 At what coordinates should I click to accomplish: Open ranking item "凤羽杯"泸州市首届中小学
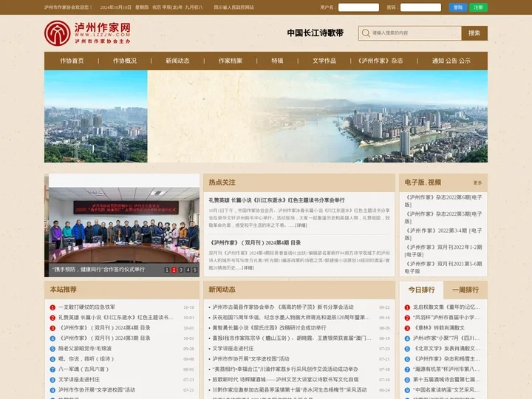pos(446,317)
